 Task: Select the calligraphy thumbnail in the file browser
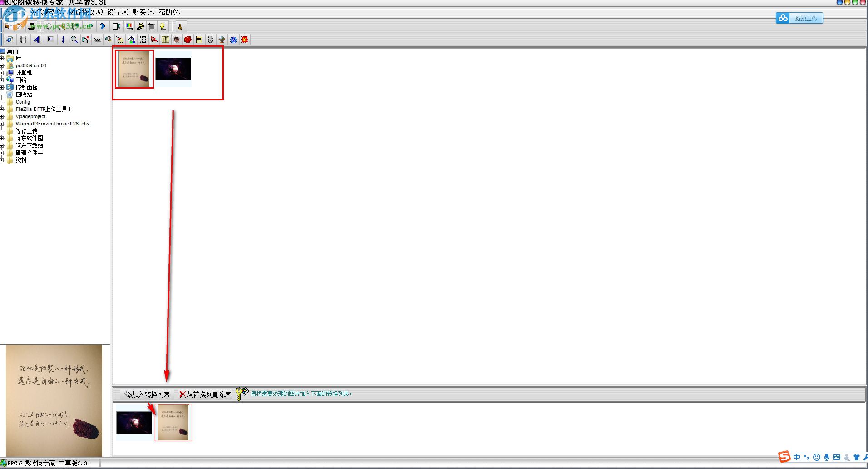134,69
